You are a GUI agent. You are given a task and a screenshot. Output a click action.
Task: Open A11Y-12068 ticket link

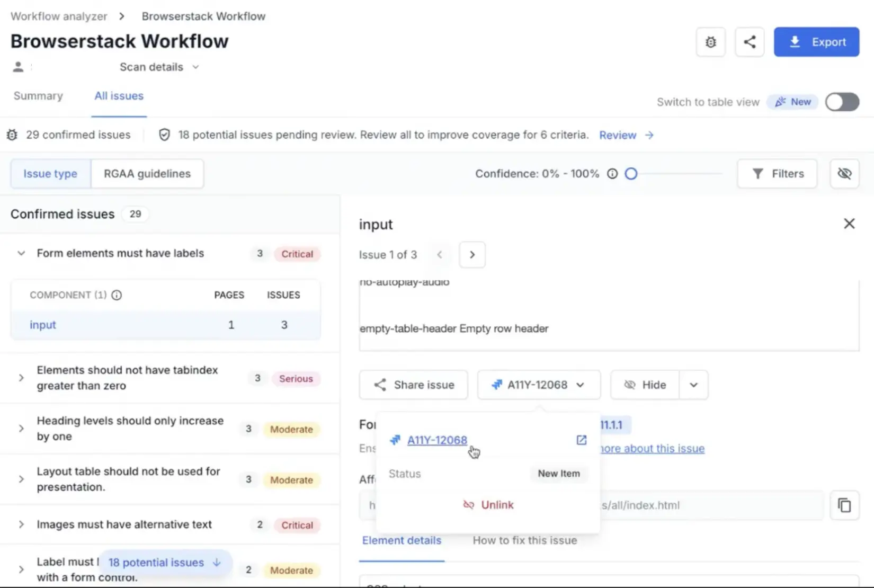(x=437, y=440)
